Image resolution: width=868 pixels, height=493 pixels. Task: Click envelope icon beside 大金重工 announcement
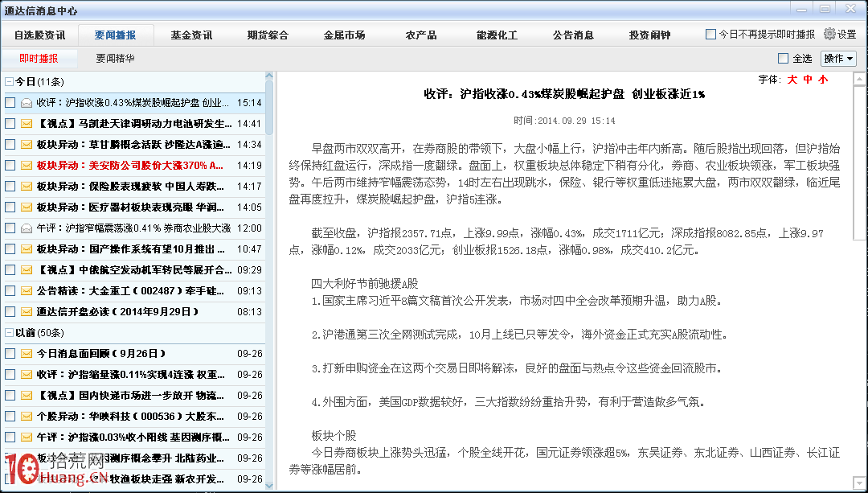26,291
